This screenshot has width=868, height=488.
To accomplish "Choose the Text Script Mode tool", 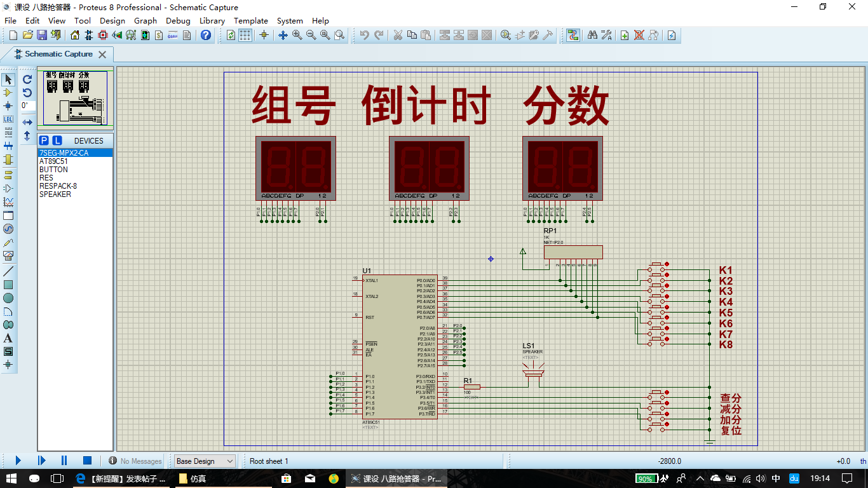I will click(8, 133).
